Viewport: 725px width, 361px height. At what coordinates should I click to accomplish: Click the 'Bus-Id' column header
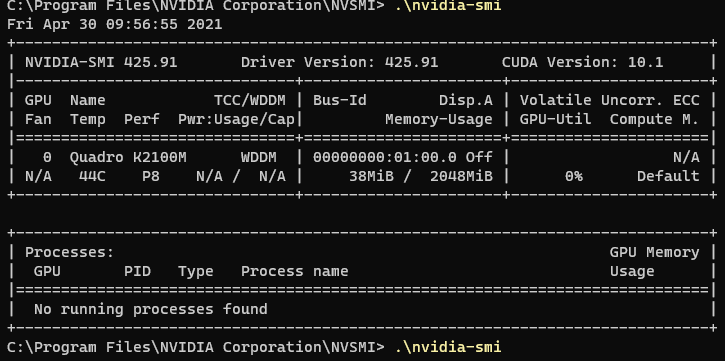coord(340,100)
